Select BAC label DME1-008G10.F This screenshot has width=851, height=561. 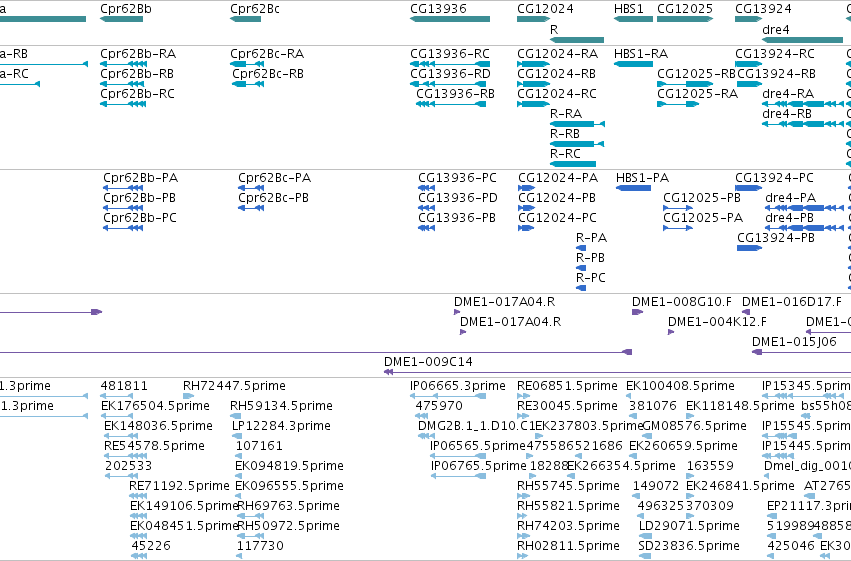(x=682, y=302)
